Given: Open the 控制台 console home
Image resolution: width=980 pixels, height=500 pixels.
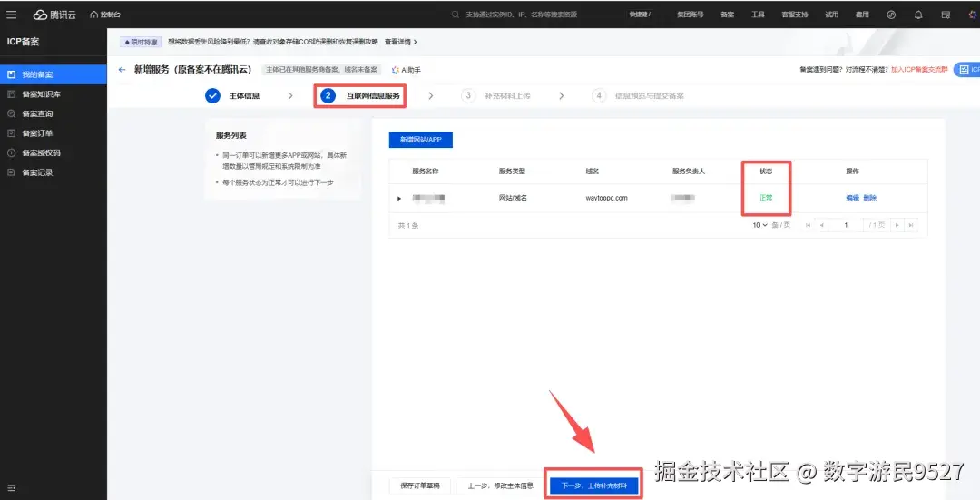Looking at the screenshot, I should click(105, 15).
